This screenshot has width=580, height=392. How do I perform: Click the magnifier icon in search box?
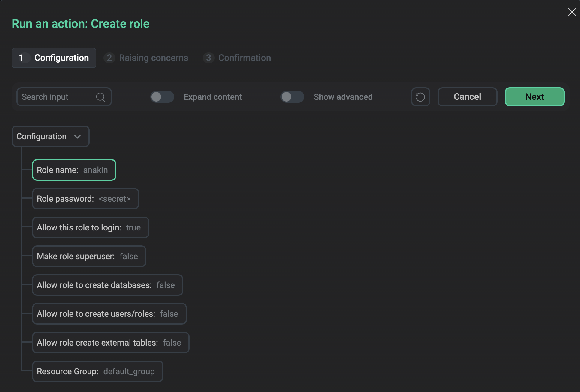[x=100, y=97]
